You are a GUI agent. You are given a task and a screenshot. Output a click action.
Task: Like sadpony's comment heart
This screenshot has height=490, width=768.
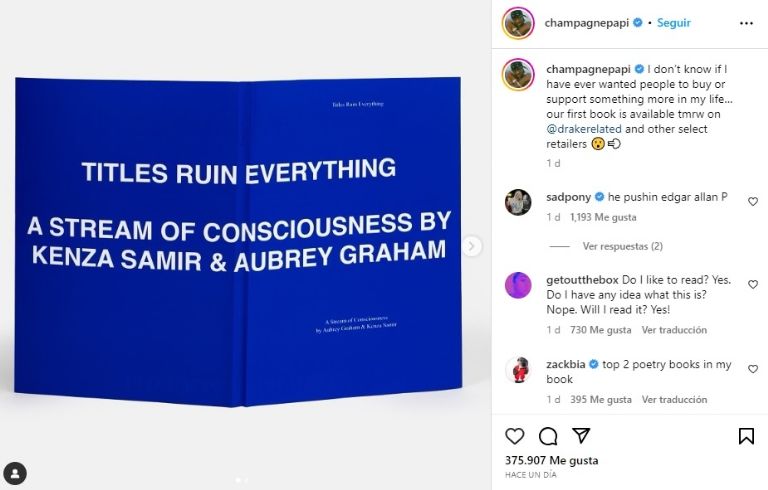(x=753, y=201)
